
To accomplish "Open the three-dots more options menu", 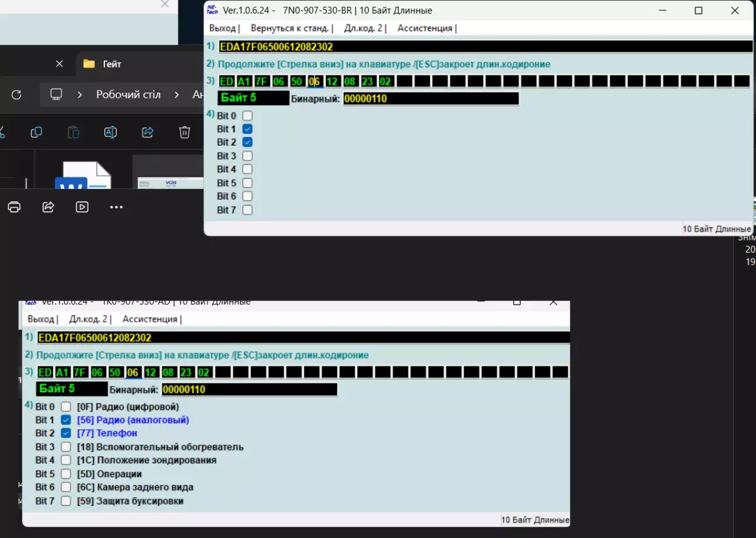I will [117, 207].
